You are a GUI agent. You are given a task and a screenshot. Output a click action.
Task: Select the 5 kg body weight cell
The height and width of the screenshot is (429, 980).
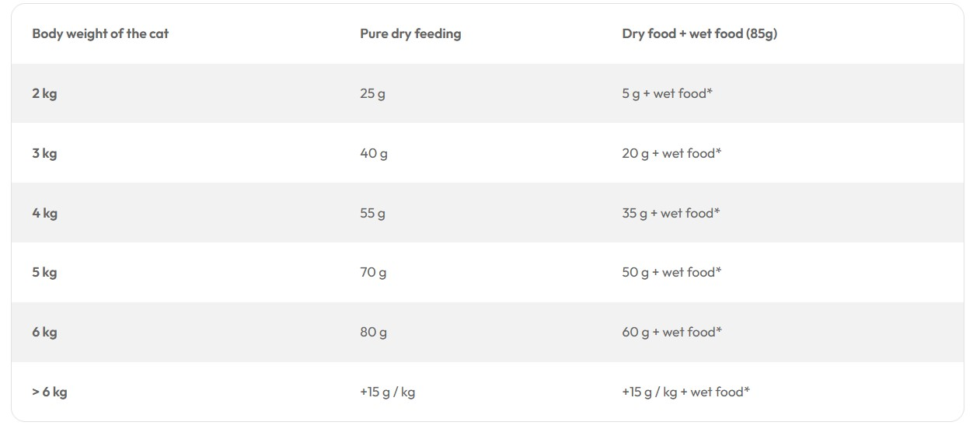pyautogui.click(x=44, y=272)
